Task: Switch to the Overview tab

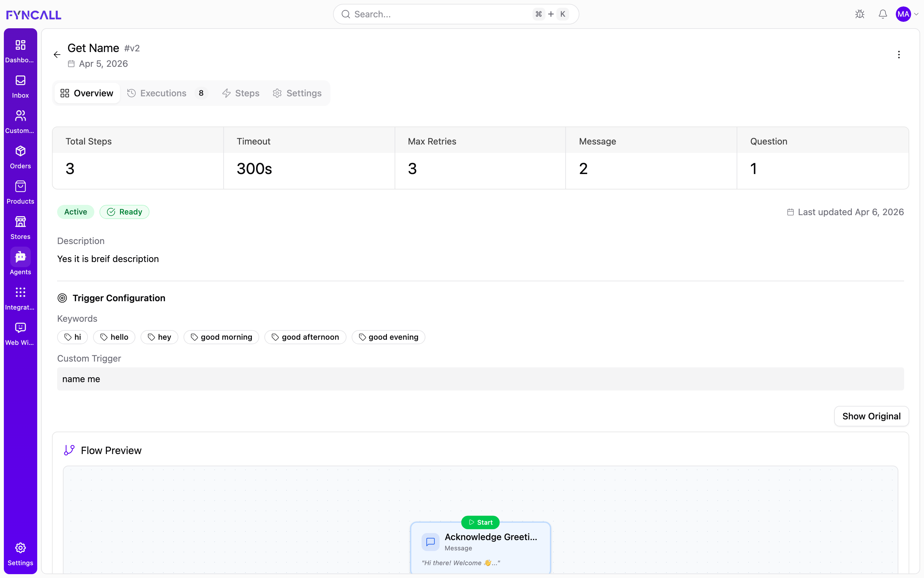Action: click(87, 93)
